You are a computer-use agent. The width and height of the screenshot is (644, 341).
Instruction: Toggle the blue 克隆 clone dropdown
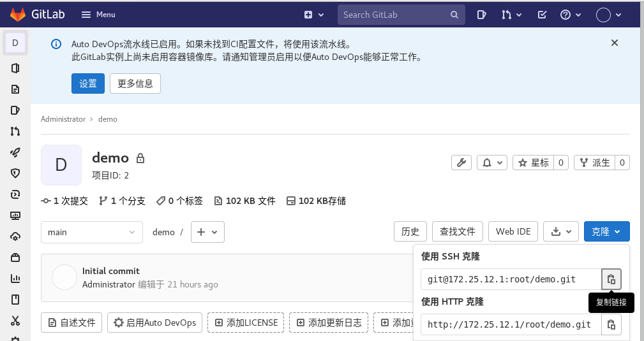click(606, 231)
